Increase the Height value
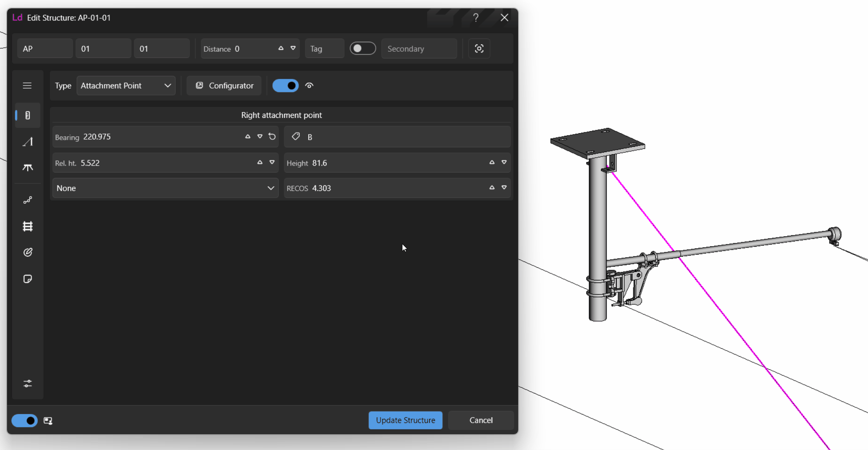The height and width of the screenshot is (450, 868). pyautogui.click(x=492, y=162)
